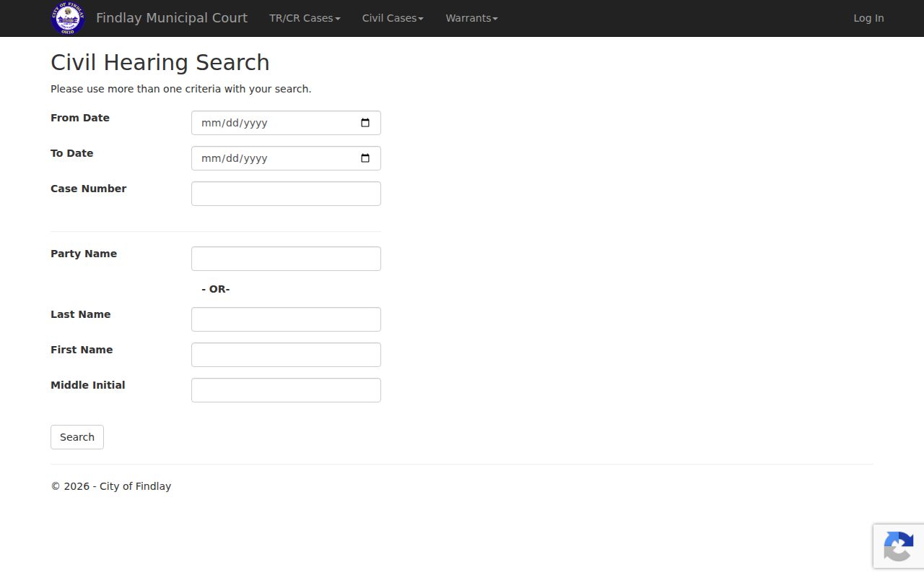Open the Findlay Municipal Court home link
This screenshot has height=578, width=924.
click(x=172, y=18)
